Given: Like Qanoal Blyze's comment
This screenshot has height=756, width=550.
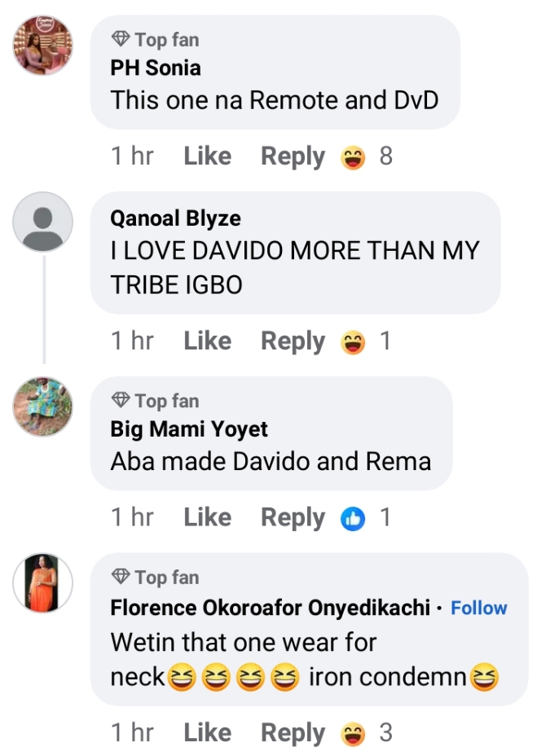Looking at the screenshot, I should pyautogui.click(x=207, y=341).
